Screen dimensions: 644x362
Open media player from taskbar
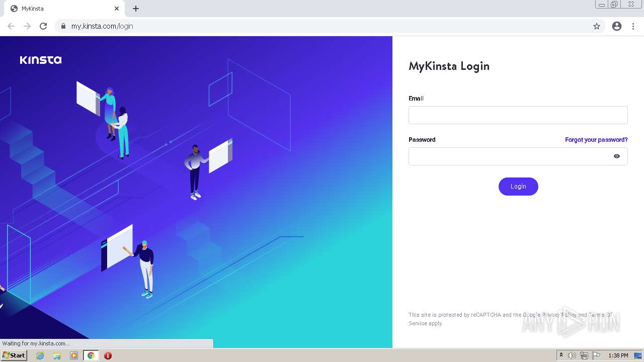tap(74, 355)
